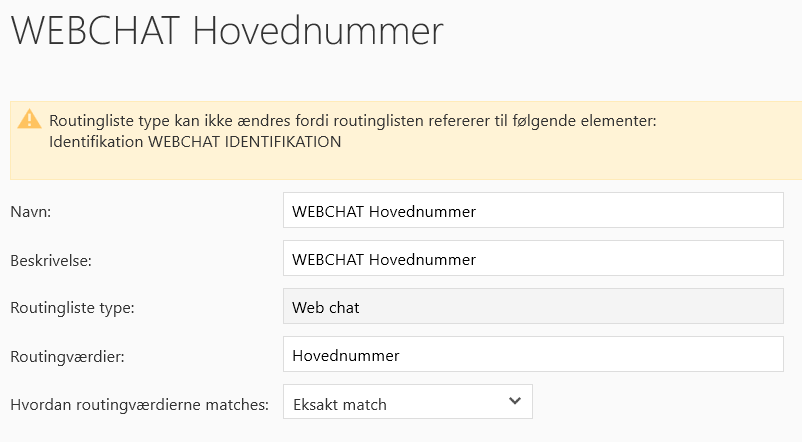Click the disabled Routingliste type field
This screenshot has height=442, width=802.
(533, 307)
